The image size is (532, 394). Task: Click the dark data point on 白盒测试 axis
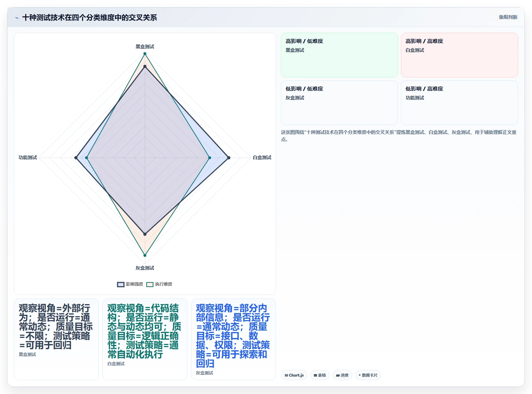tap(229, 158)
